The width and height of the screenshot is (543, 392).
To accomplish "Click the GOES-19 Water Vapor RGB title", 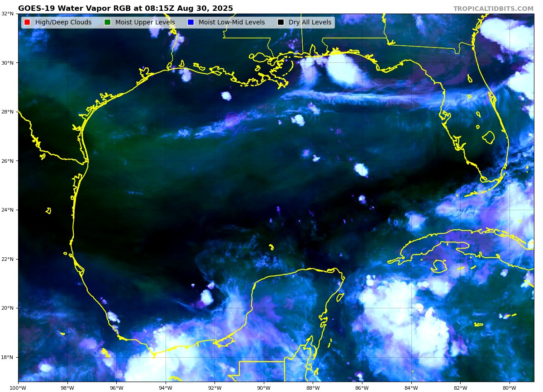I will [x=126, y=9].
